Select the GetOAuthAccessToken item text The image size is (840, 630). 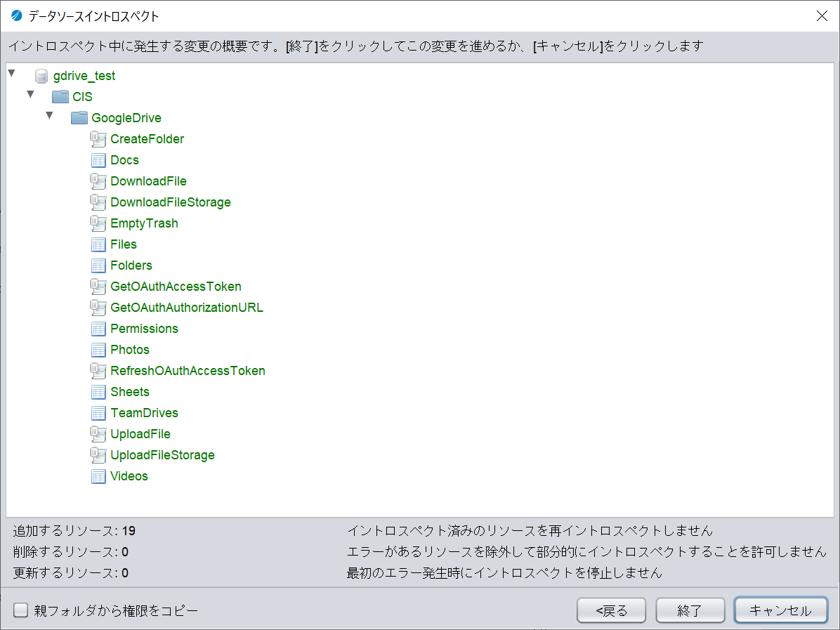(176, 287)
